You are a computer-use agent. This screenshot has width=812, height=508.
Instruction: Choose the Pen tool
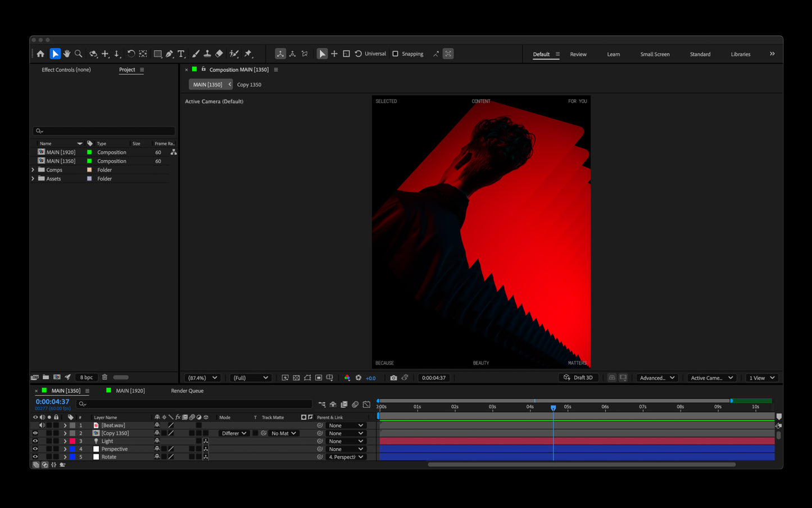[169, 54]
